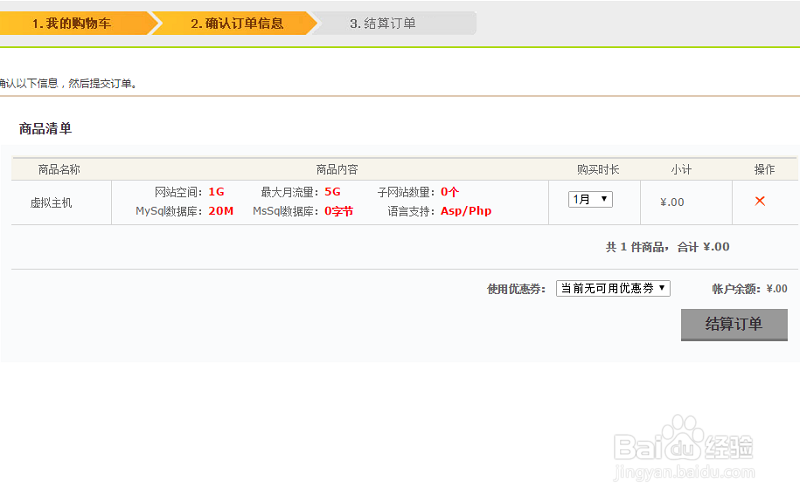
Task: Click the 购买时长 column header
Action: pos(598,169)
